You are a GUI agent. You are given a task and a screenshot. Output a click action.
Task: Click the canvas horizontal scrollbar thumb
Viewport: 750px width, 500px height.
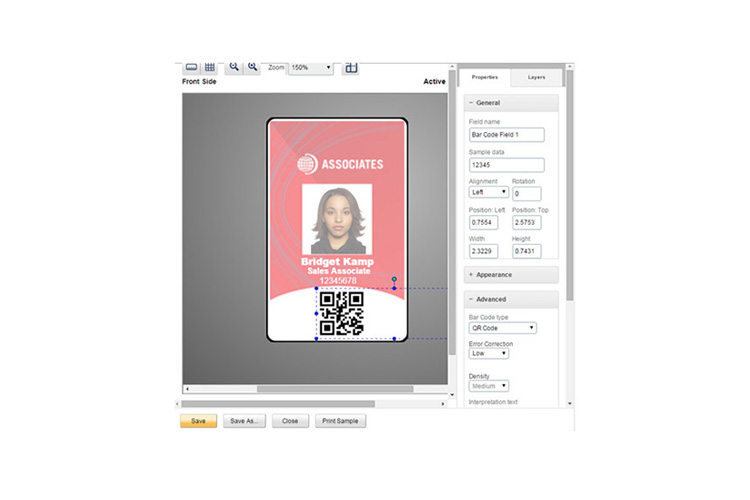click(335, 389)
